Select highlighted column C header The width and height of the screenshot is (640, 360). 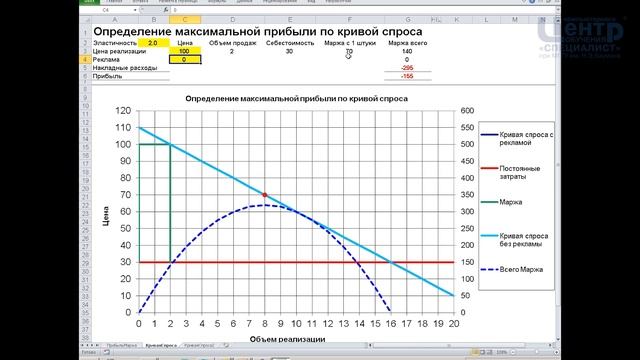pos(184,20)
